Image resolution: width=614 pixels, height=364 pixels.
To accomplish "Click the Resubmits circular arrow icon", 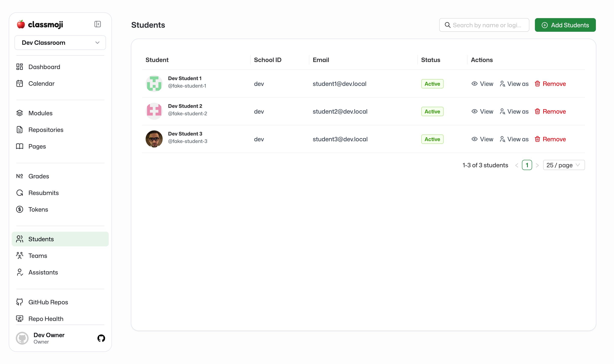I will 20,193.
